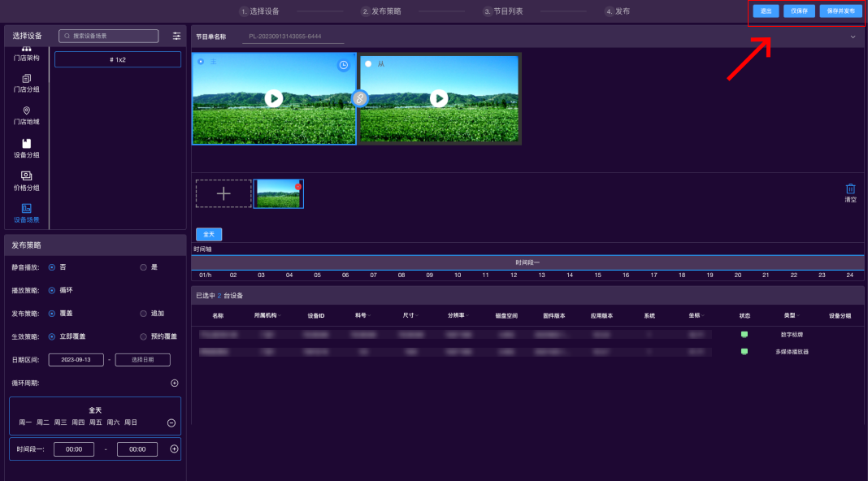The image size is (868, 481).
Task: Select 立即覆盖 for 生效策略
Action: [52, 336]
